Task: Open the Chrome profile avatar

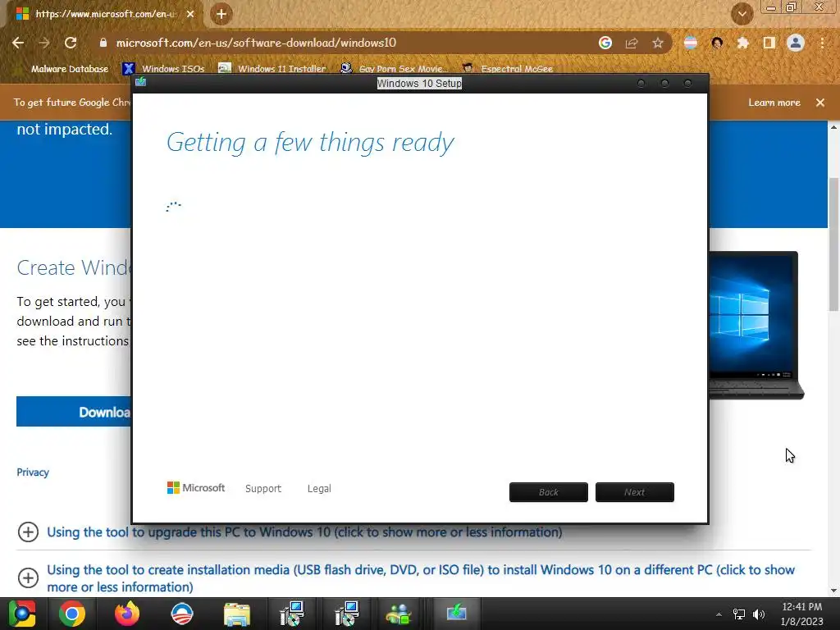Action: tap(796, 43)
